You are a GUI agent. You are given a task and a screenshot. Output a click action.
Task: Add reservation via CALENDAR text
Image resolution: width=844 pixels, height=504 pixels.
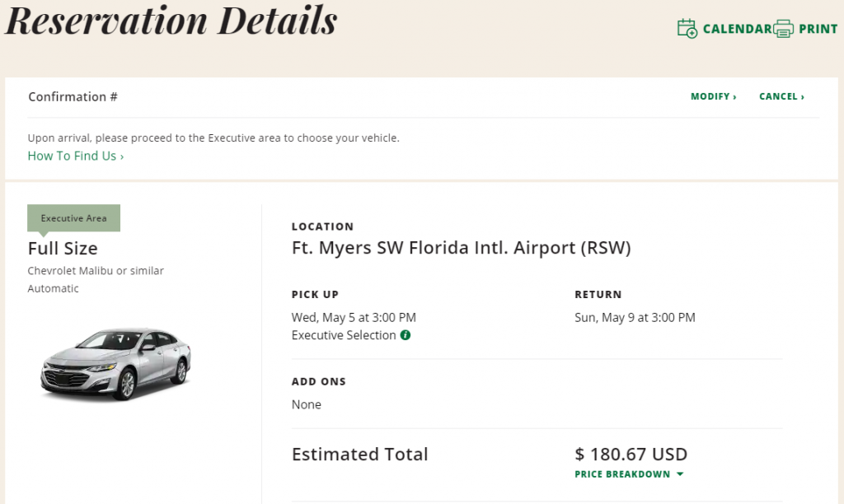pos(738,29)
